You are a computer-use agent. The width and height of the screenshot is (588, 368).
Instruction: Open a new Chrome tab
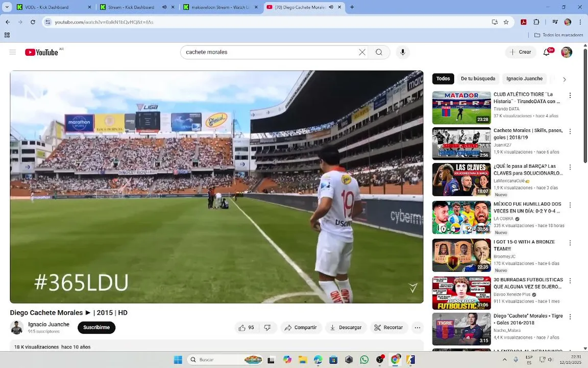point(352,7)
